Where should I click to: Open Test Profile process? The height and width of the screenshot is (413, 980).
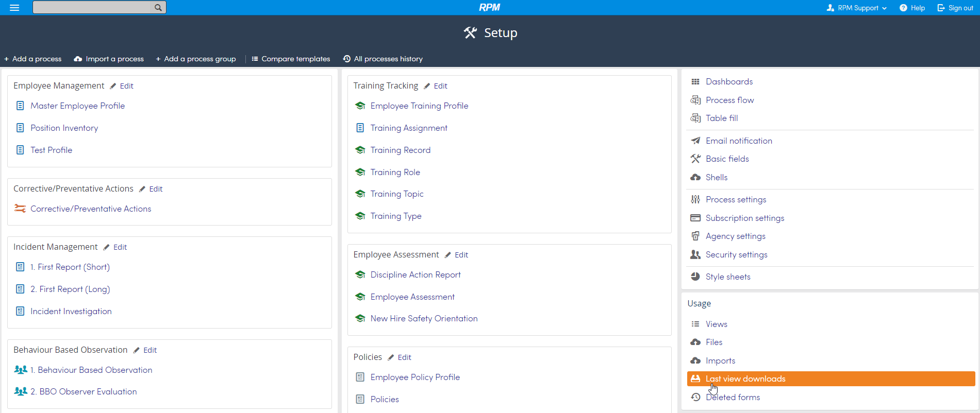tap(51, 150)
